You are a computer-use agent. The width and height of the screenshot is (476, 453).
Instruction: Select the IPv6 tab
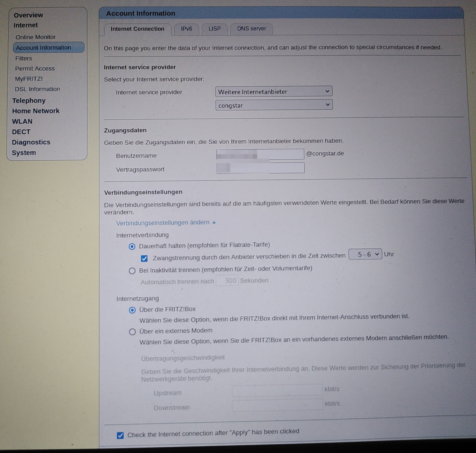coord(186,29)
